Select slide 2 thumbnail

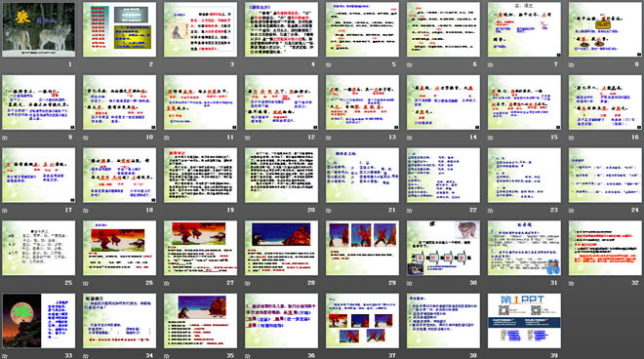coord(119,29)
